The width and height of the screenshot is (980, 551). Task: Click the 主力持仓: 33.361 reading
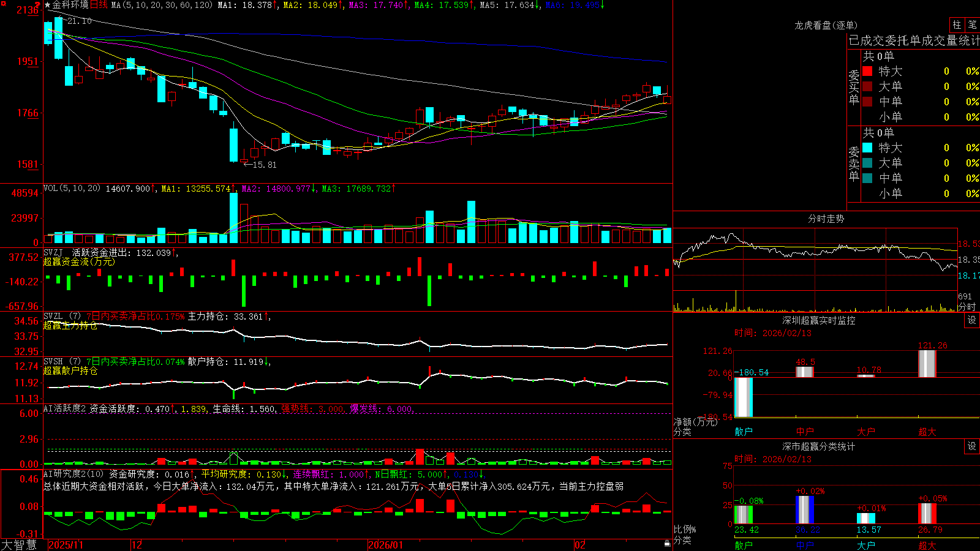click(229, 317)
